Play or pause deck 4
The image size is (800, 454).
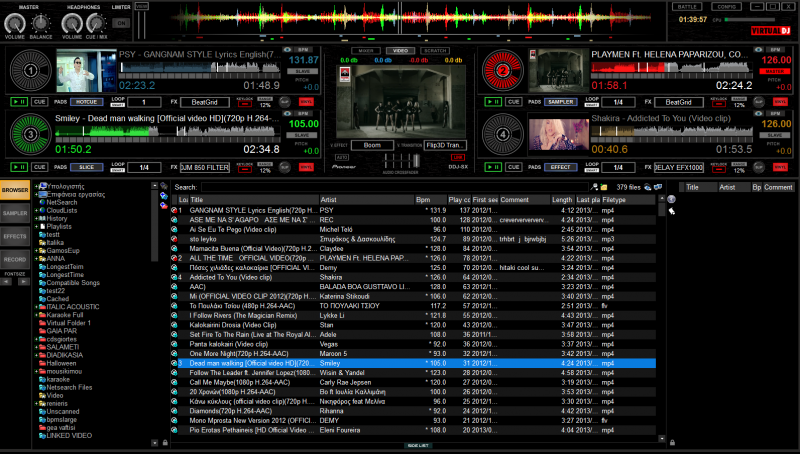point(493,167)
